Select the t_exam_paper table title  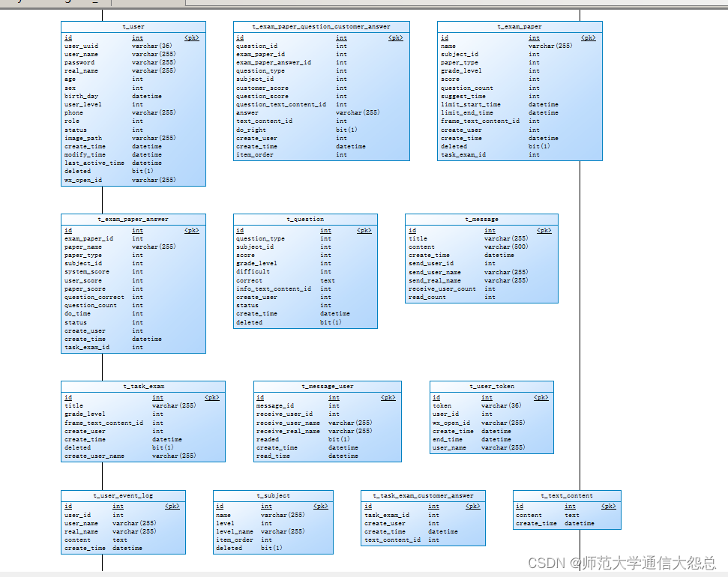(x=520, y=27)
